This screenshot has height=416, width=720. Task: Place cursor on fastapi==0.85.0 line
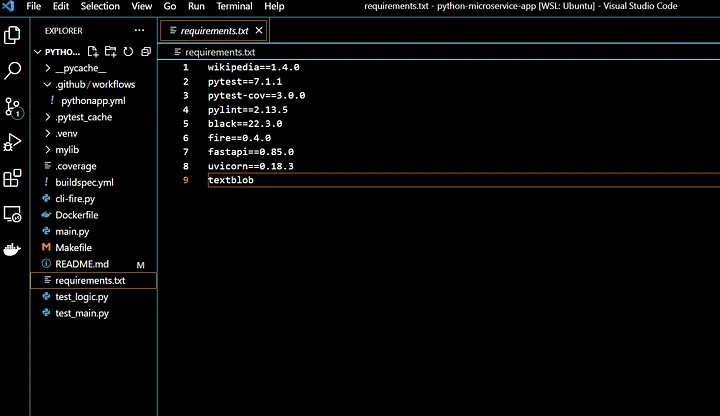click(x=251, y=152)
